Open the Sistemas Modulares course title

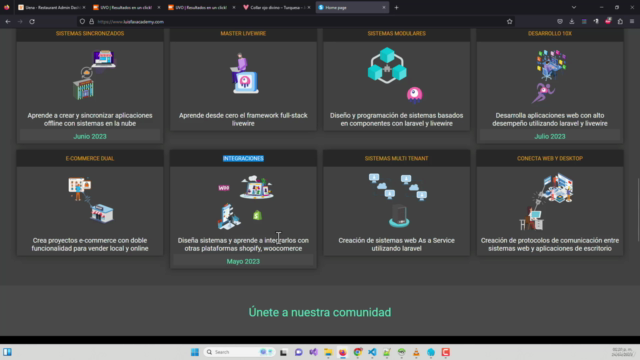[x=397, y=33]
